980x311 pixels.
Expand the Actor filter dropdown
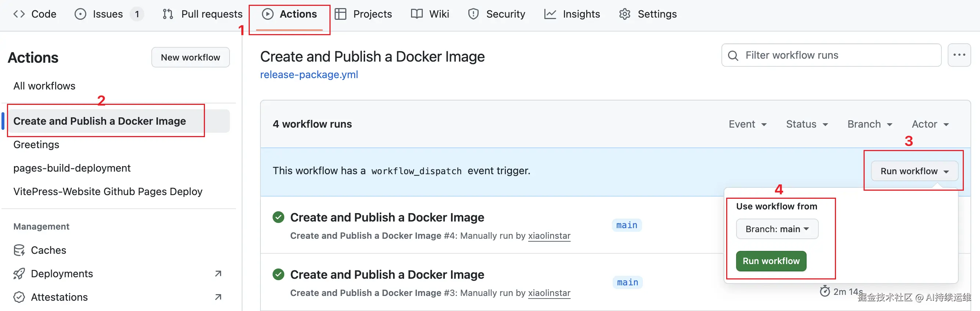tap(930, 124)
